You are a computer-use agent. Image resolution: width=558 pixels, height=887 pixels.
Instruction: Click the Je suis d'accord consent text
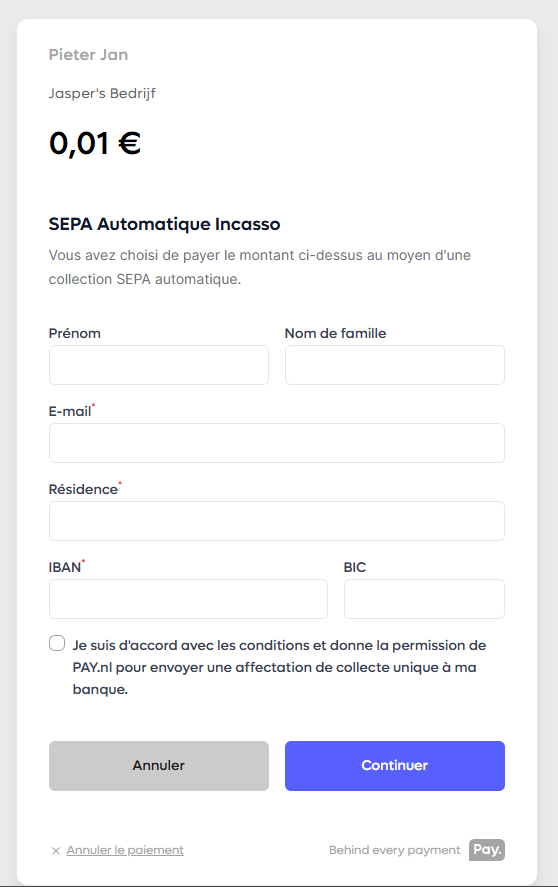tap(279, 668)
